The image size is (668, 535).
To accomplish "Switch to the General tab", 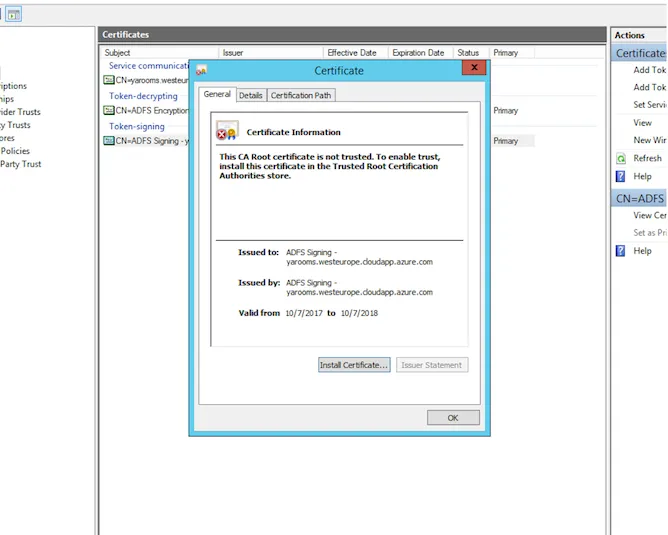I will [217, 94].
